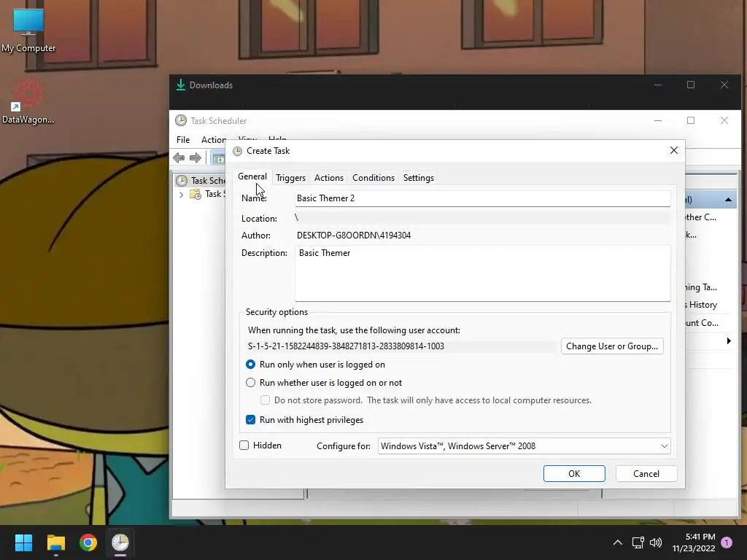The width and height of the screenshot is (747, 560).
Task: Open the Windows Start menu
Action: (23, 542)
